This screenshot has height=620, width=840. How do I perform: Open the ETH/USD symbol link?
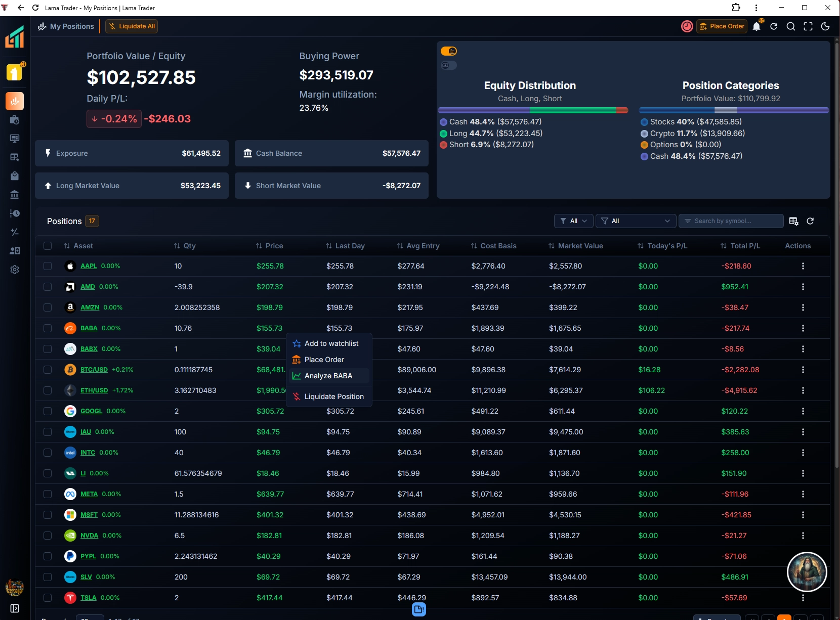94,390
